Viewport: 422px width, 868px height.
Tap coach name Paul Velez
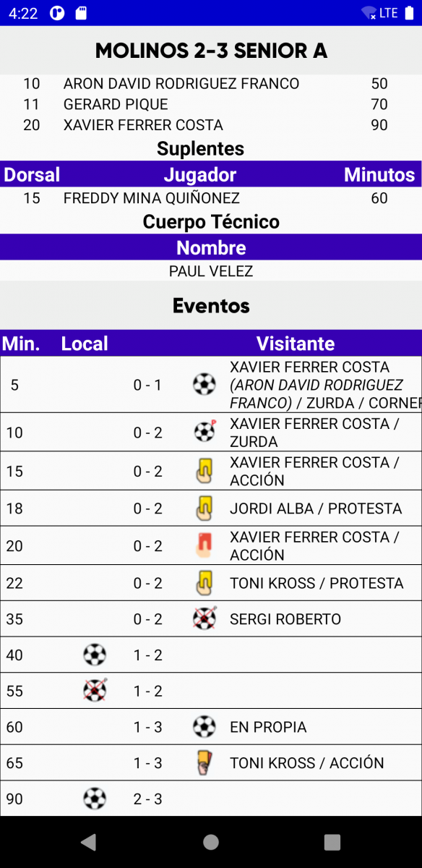[x=211, y=271]
